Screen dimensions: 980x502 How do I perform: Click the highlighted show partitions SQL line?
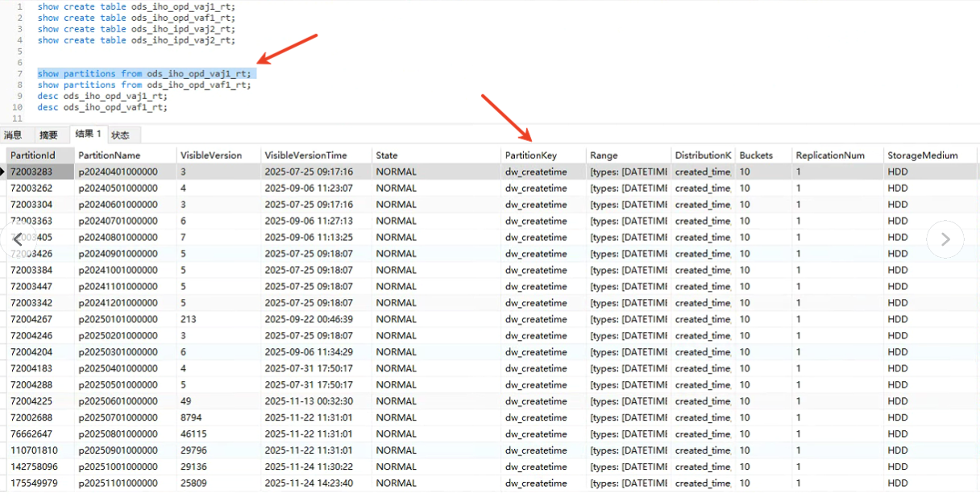tap(144, 73)
